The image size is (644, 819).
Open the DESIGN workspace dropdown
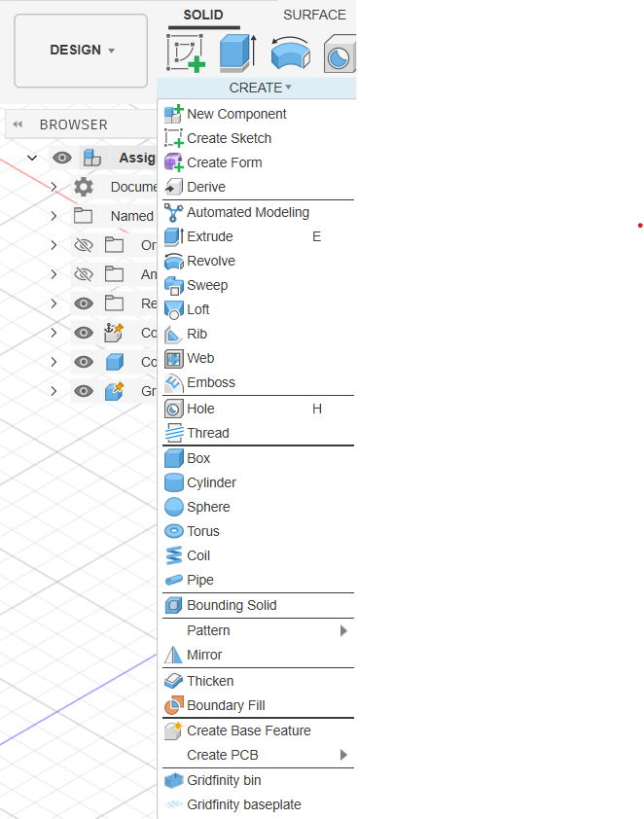[81, 51]
